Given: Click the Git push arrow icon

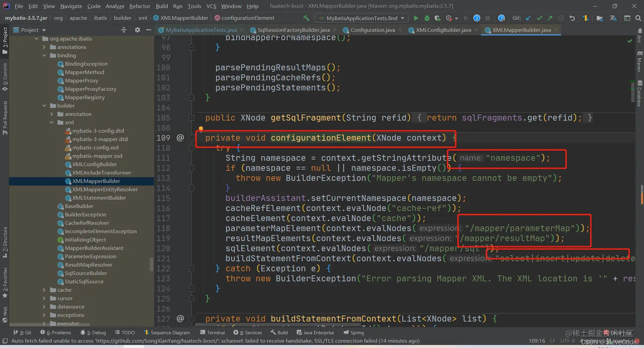Looking at the screenshot, I should click(550, 18).
